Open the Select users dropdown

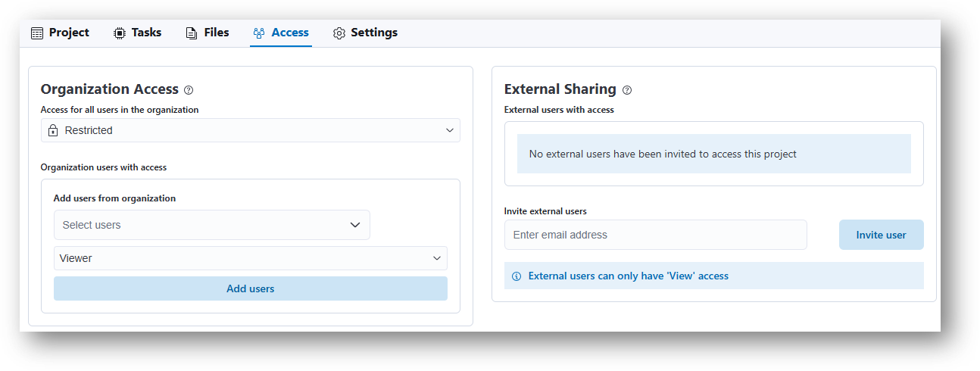click(x=212, y=225)
